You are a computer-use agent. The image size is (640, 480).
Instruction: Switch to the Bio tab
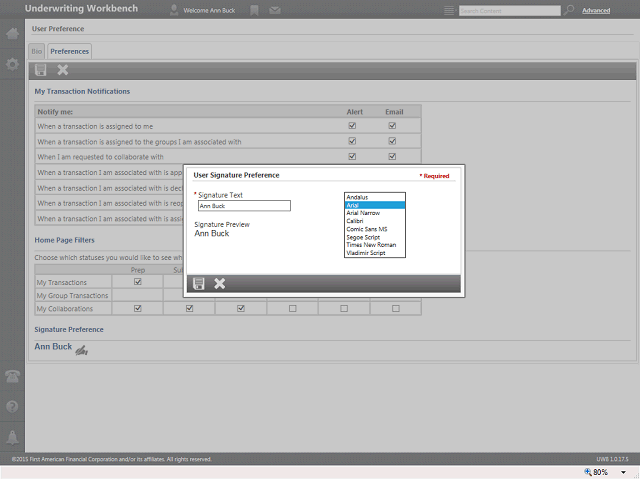tap(37, 51)
